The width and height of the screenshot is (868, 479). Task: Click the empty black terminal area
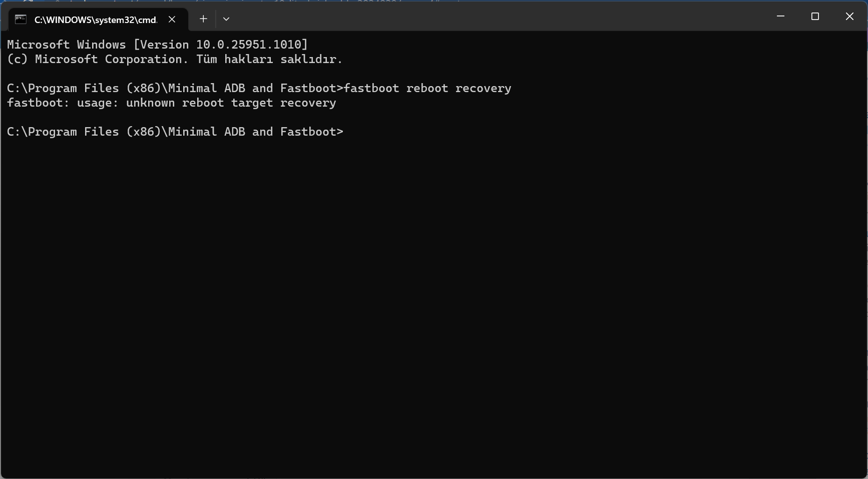[x=433, y=300]
